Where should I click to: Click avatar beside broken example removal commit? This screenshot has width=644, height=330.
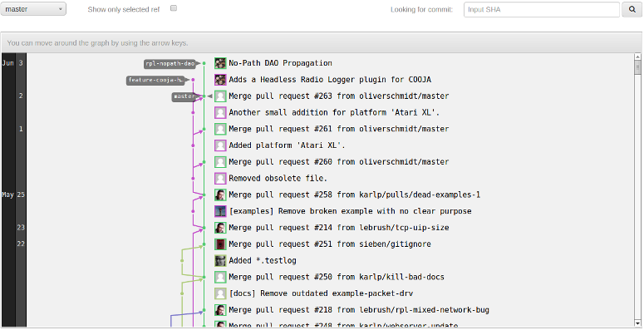[220, 211]
